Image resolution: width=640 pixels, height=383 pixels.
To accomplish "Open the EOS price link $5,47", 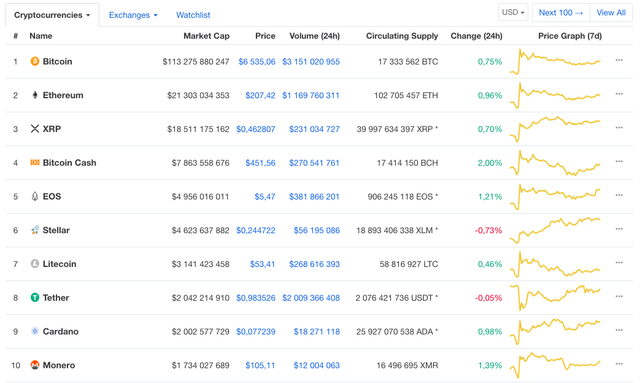I will point(265,197).
